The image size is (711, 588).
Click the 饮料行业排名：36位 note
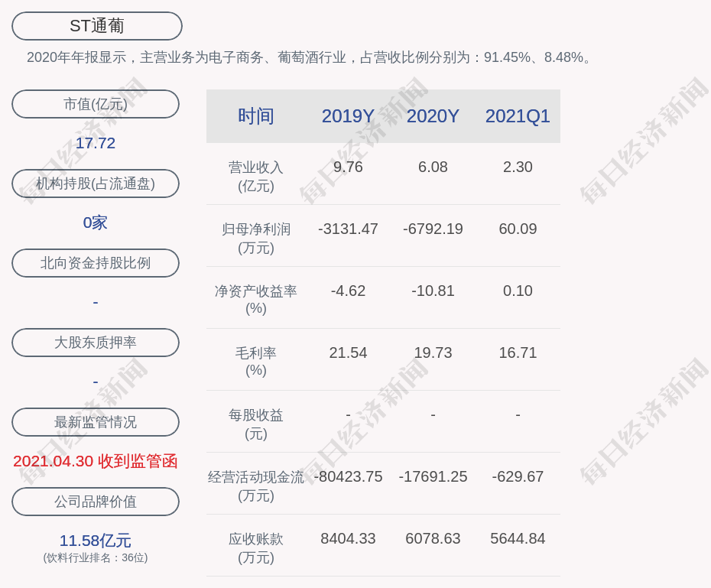click(96, 557)
